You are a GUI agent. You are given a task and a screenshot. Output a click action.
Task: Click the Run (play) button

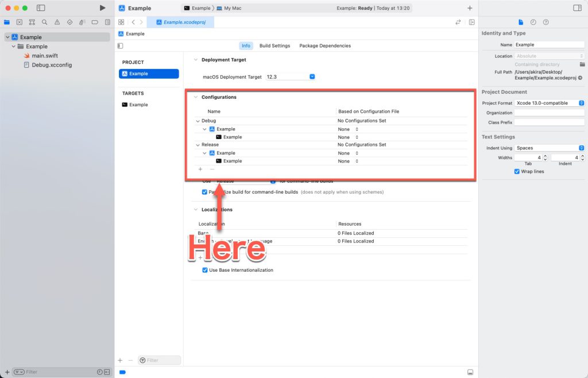102,8
